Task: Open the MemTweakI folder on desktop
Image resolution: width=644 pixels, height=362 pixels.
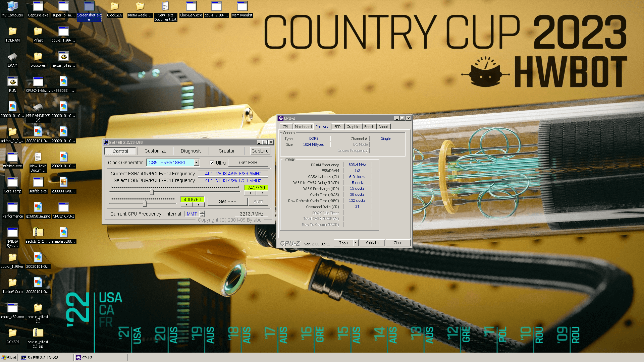Action: (140, 9)
